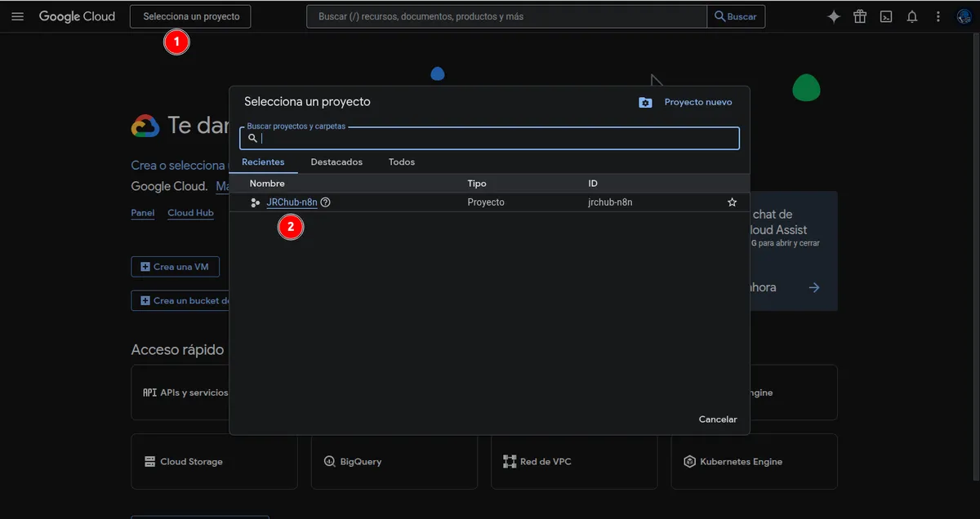Select the 'jrchub-n8n' ID cell
This screenshot has width=980, height=519.
[610, 202]
